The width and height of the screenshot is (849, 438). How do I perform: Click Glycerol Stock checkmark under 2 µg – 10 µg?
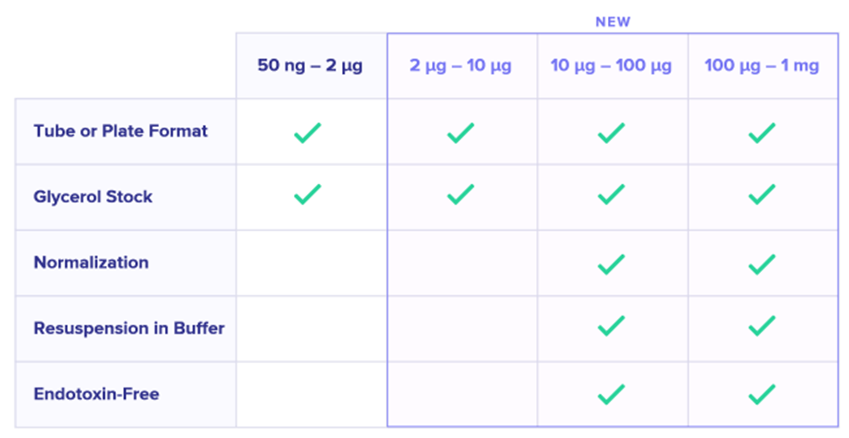coord(460,194)
